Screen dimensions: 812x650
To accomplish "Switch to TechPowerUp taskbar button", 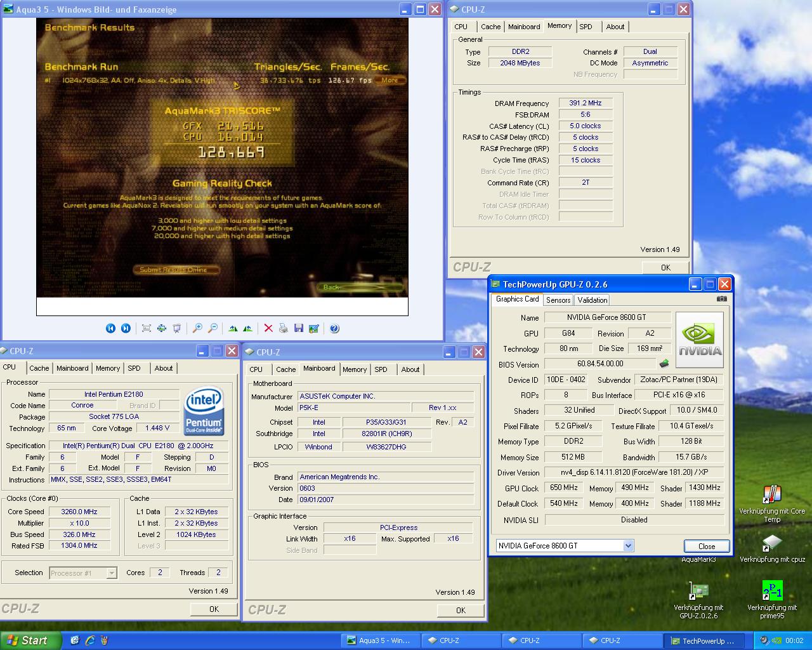I will tap(704, 640).
